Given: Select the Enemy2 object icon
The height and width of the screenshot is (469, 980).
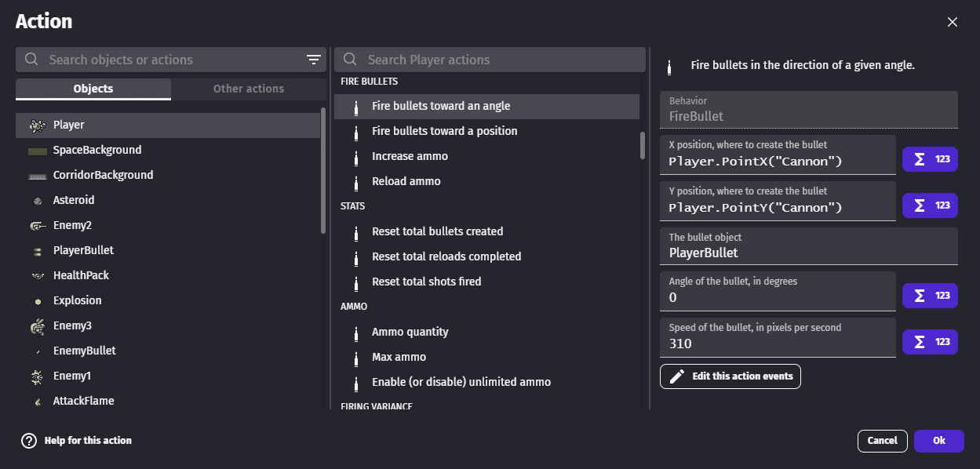Looking at the screenshot, I should tap(37, 226).
